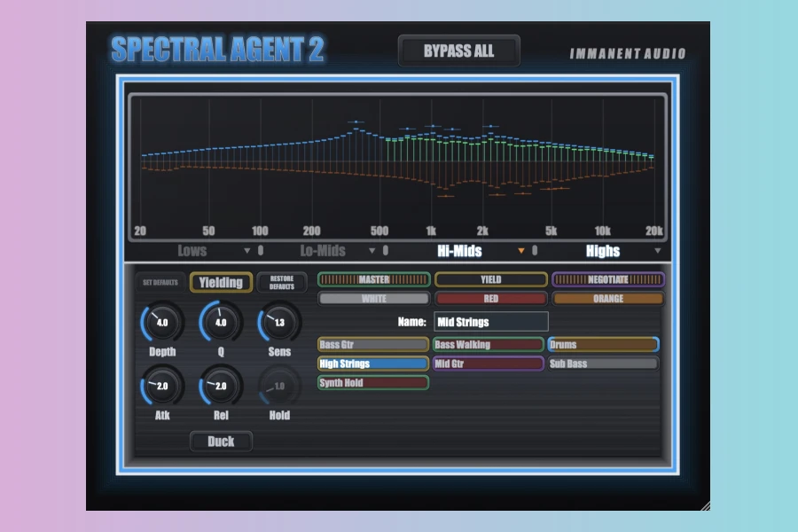Click the dimmed Hold knob at 1.0
798x532 pixels.
[x=279, y=386]
